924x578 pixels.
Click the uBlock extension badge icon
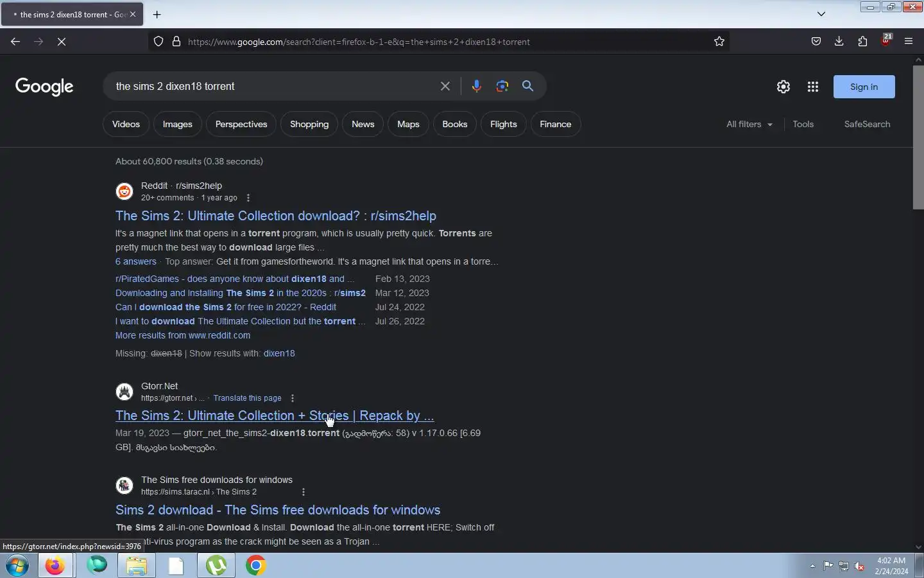886,40
